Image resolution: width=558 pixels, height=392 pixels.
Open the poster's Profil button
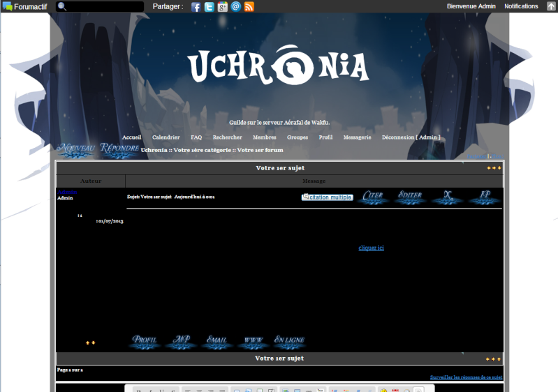[x=145, y=342]
